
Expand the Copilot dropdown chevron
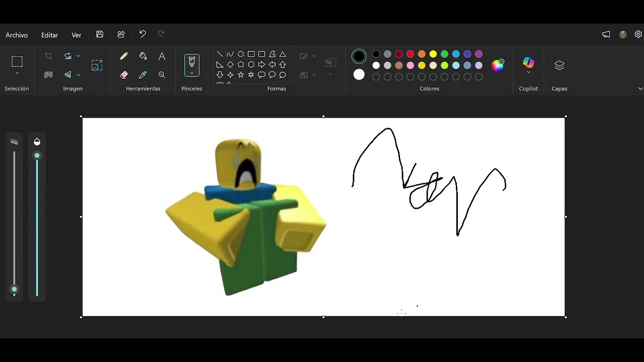pos(528,72)
